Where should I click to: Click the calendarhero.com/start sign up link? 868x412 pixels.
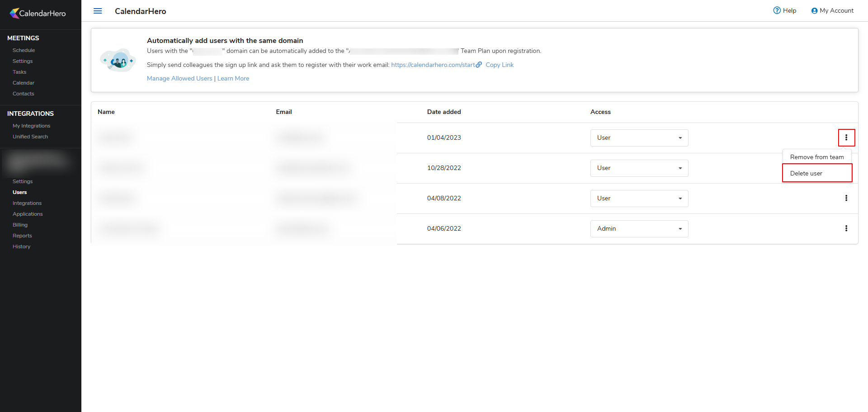click(433, 65)
